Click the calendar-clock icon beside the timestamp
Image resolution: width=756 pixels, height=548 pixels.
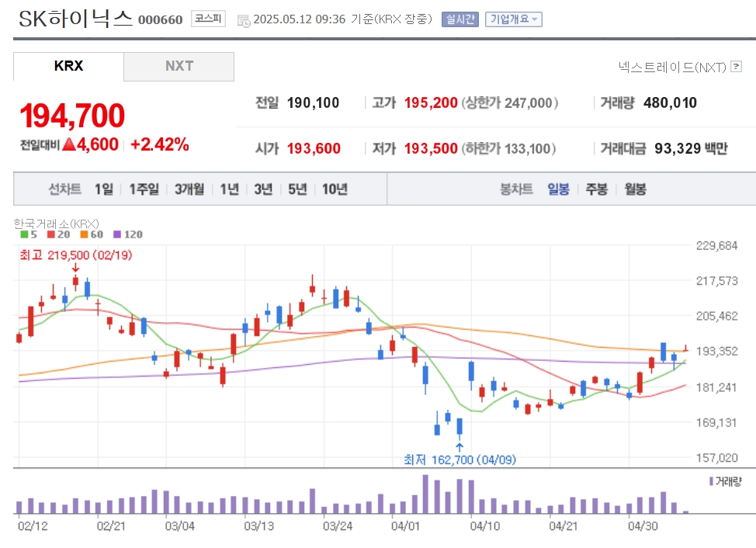click(244, 20)
